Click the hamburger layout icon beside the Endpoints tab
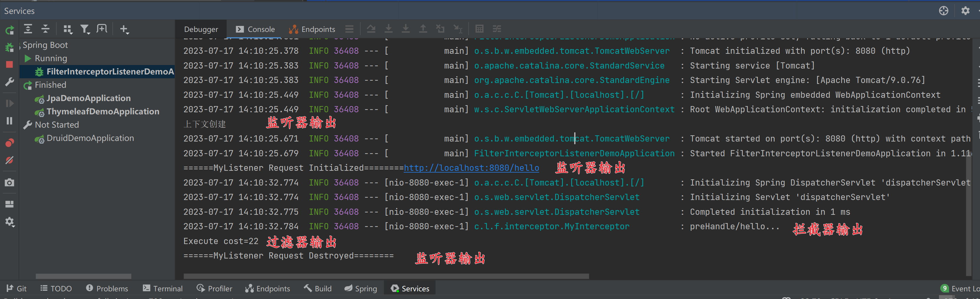980x299 pixels. [349, 29]
